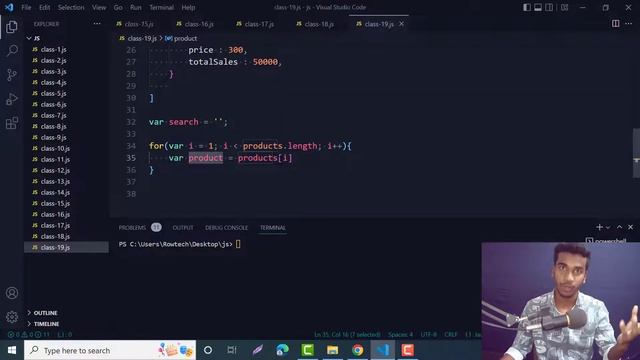Click CRLF line ending status item
This screenshot has height=360, width=640.
point(451,334)
